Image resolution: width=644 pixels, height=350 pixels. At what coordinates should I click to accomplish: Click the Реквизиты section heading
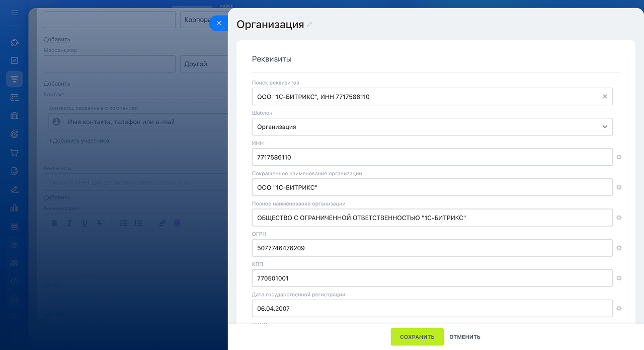(272, 59)
